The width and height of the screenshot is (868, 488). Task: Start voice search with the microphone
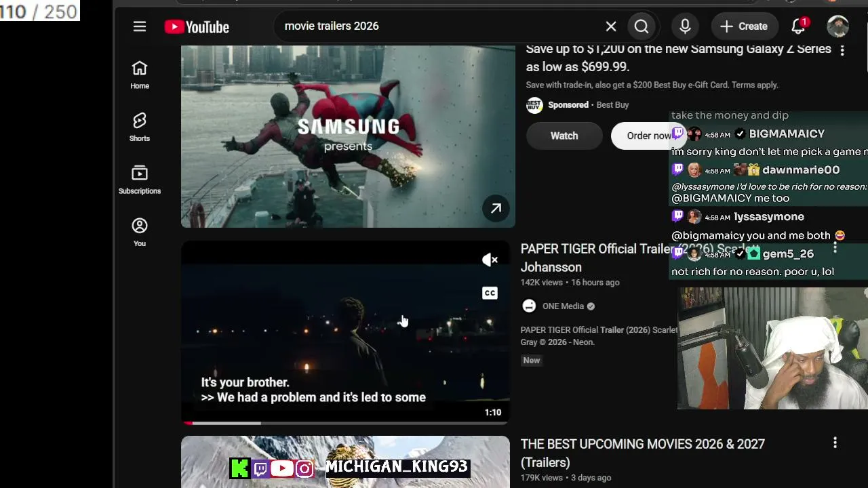coord(685,26)
